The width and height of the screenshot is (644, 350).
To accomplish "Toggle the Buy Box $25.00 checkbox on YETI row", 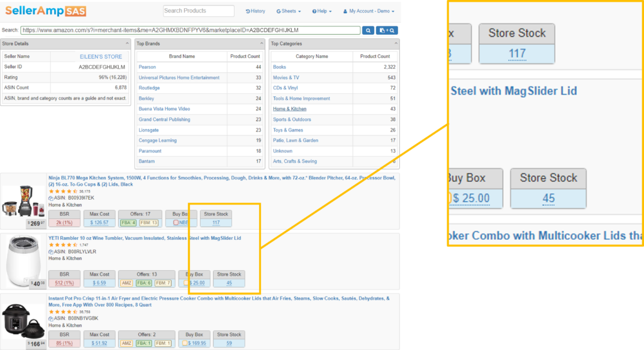I will click(x=186, y=283).
